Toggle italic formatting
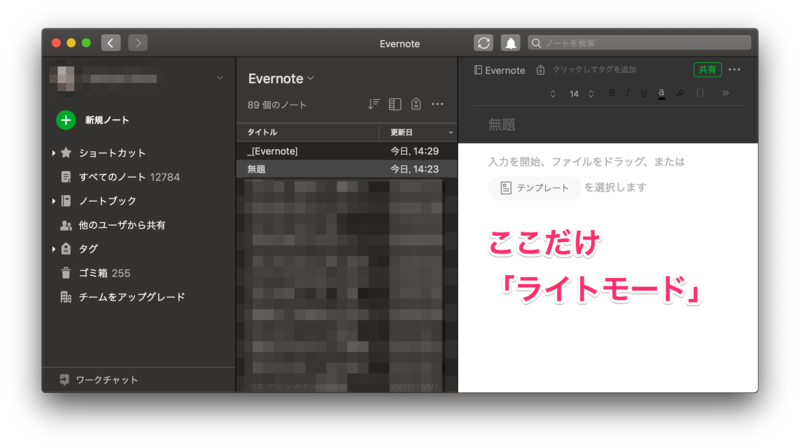The width and height of the screenshot is (800, 448). coord(628,93)
